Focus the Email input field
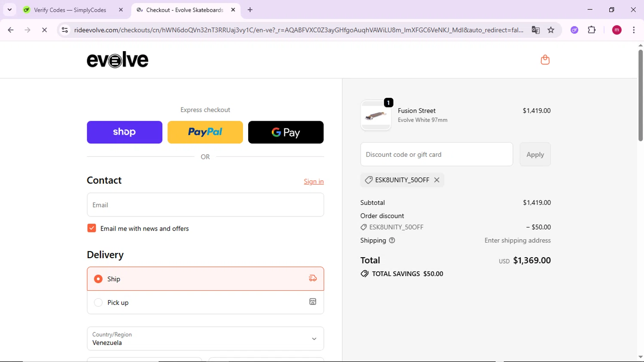 pyautogui.click(x=205, y=205)
